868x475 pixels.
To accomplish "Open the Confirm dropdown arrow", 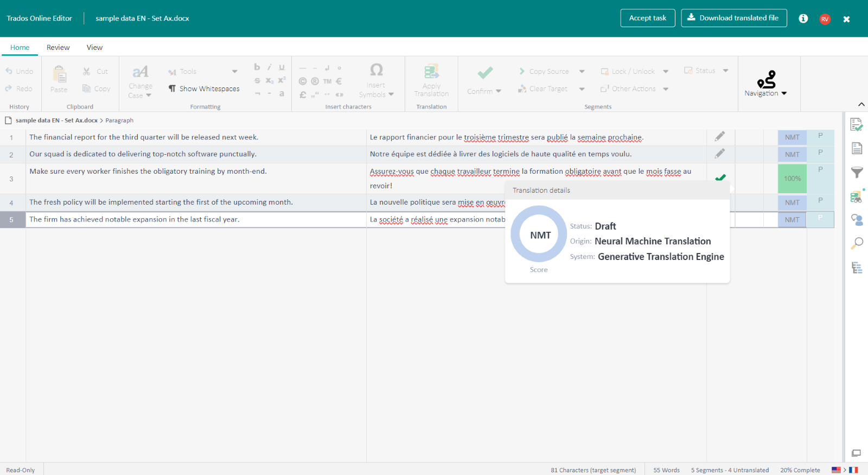I will (x=499, y=91).
